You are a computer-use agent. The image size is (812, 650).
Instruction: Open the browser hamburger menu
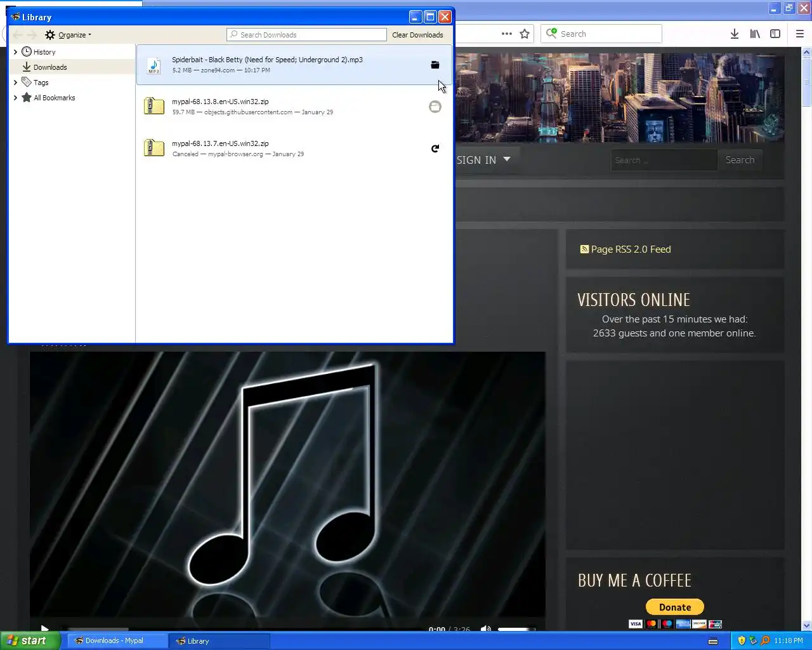799,34
